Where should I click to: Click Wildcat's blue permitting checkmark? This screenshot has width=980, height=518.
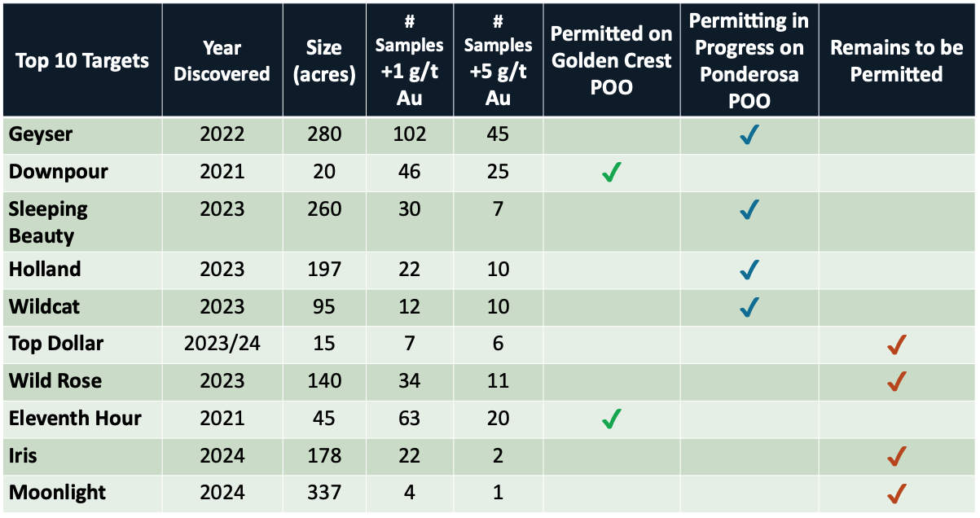(x=749, y=307)
